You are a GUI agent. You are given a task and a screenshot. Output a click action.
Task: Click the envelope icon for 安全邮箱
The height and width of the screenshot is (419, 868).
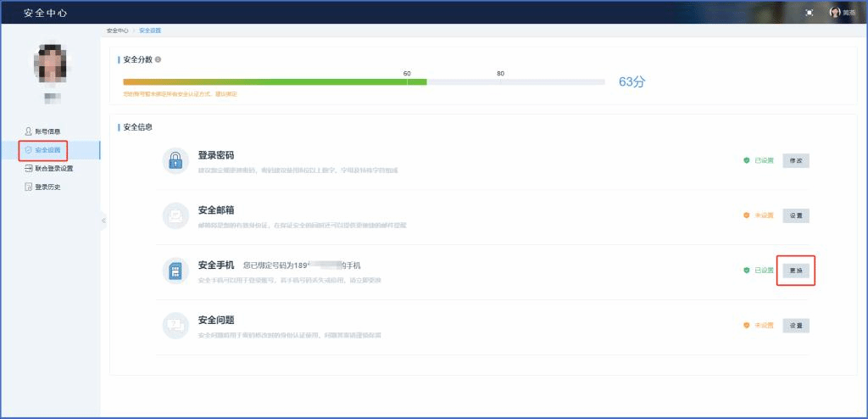click(x=175, y=215)
